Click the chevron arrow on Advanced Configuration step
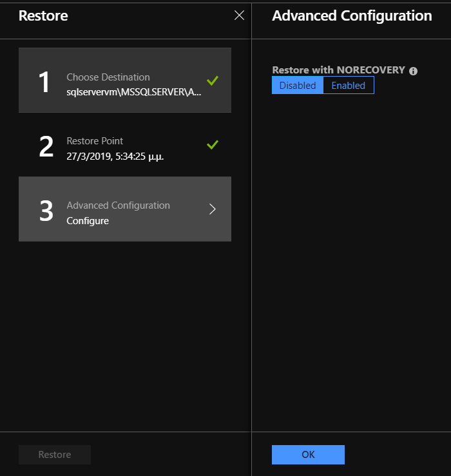This screenshot has height=476, width=451. coord(213,209)
